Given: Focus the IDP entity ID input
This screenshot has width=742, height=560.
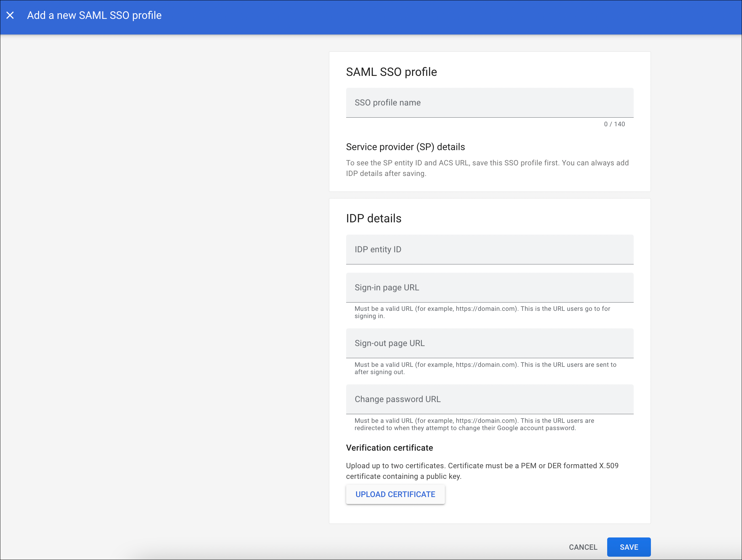Looking at the screenshot, I should click(x=489, y=249).
